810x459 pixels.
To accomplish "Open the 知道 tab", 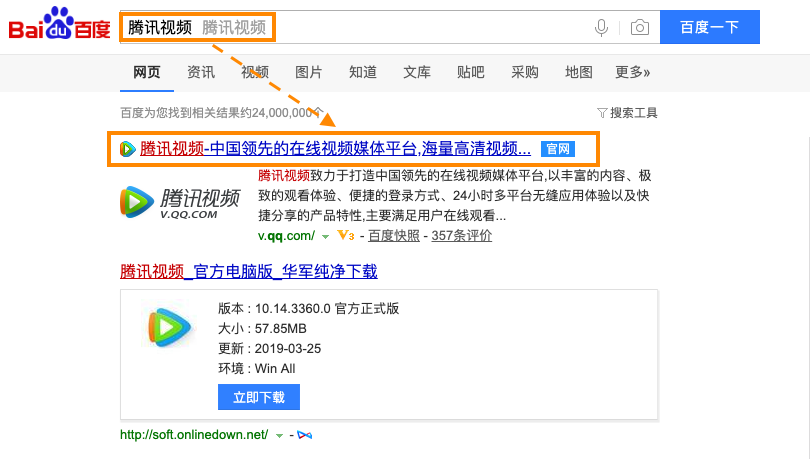I will click(363, 72).
